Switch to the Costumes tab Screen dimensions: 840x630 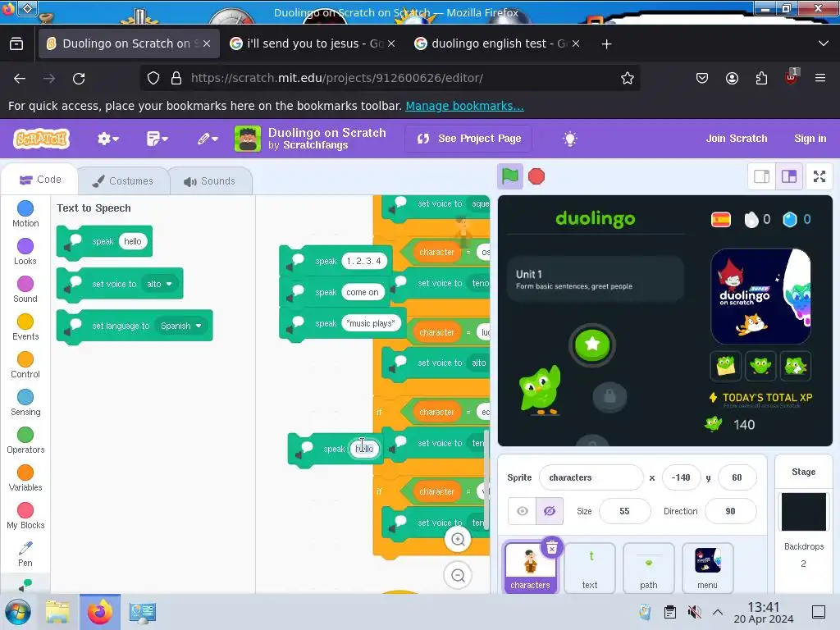(x=123, y=181)
